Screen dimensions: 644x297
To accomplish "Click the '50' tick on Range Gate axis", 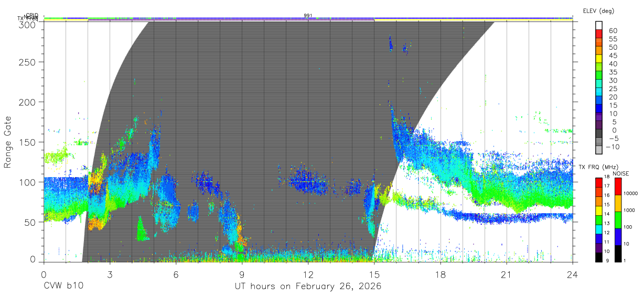I will pyautogui.click(x=29, y=222).
